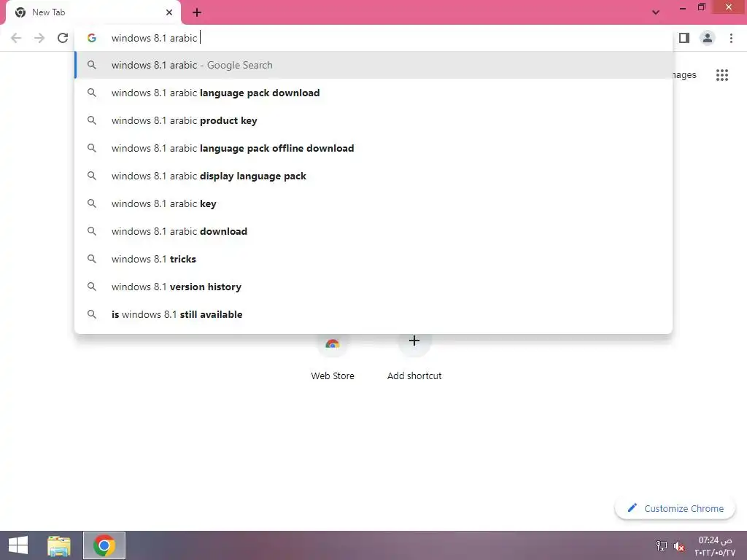The height and width of the screenshot is (560, 747).
Task: Select 'windows 8.1 arabic key' suggestion
Action: point(373,203)
